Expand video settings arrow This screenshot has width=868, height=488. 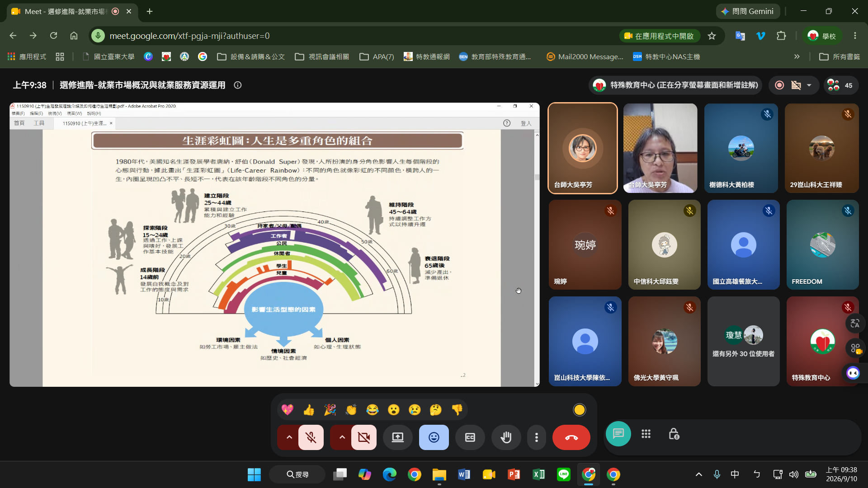[342, 437]
